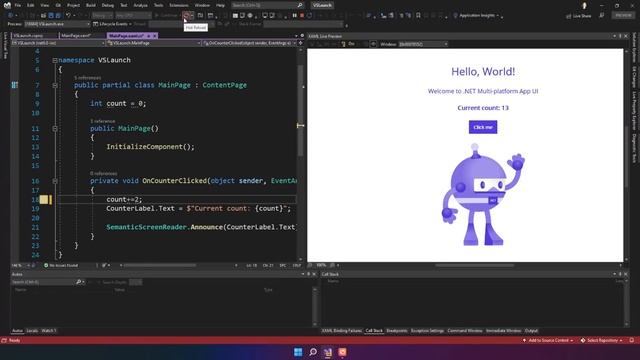Click the editor zoom level dropdown
The image size is (640, 360).
click(20, 265)
